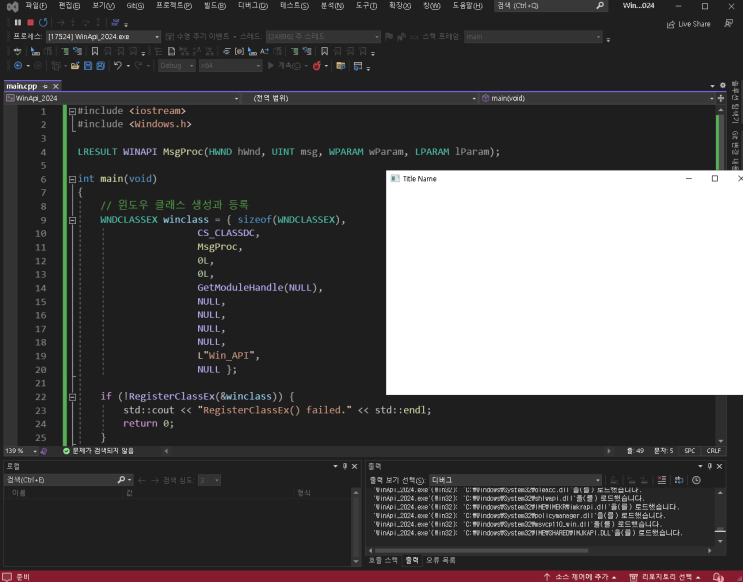Pause debugging with the Break All icon
Viewport: 743px width, 582px height.
click(17, 22)
